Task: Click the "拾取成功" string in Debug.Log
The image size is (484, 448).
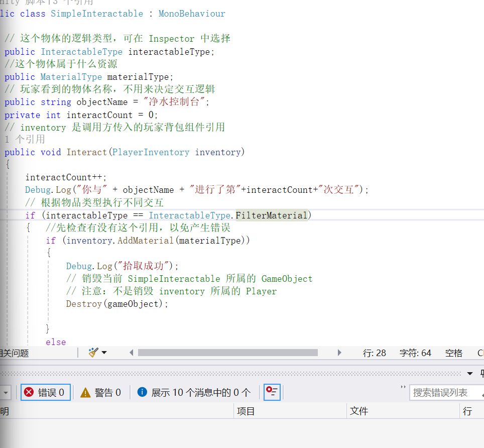Action: click(x=143, y=266)
